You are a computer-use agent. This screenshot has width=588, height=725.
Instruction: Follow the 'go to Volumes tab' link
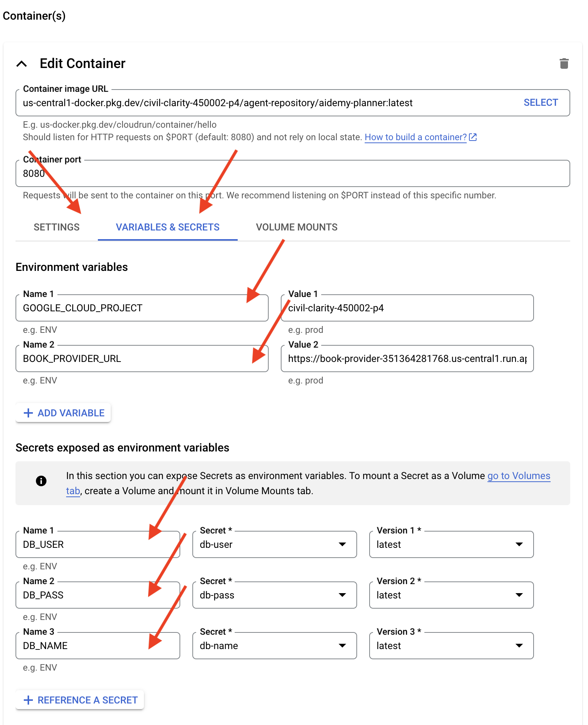(x=518, y=476)
